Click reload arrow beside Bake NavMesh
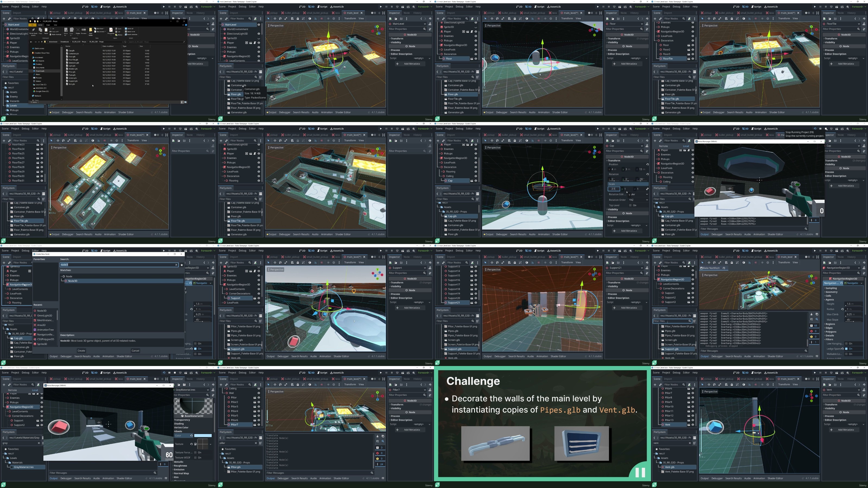 (x=724, y=268)
